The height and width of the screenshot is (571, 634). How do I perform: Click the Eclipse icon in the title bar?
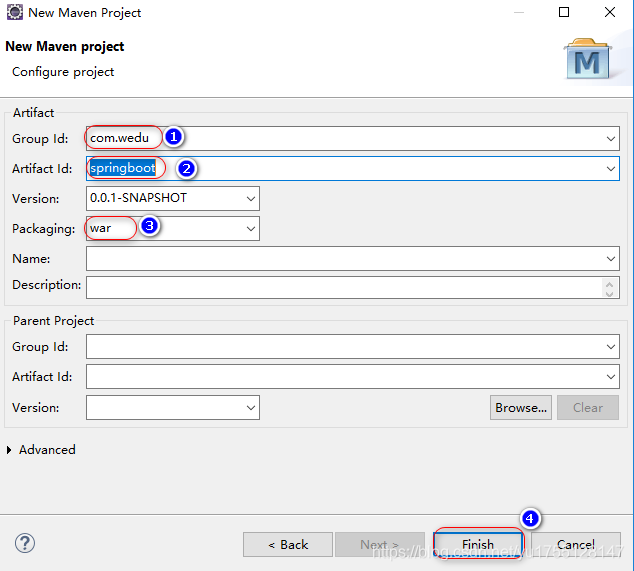pyautogui.click(x=15, y=12)
